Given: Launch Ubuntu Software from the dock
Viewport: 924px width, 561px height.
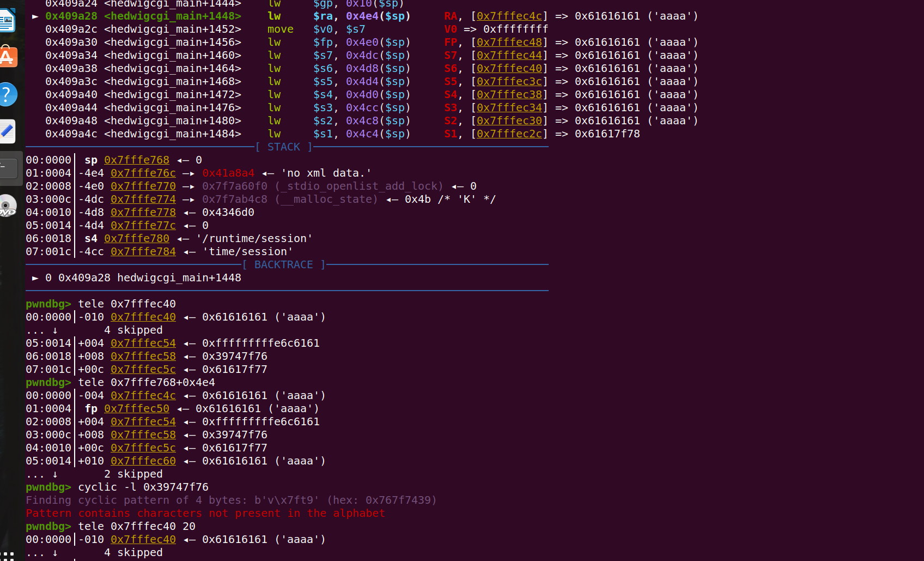Looking at the screenshot, I should tap(8, 57).
